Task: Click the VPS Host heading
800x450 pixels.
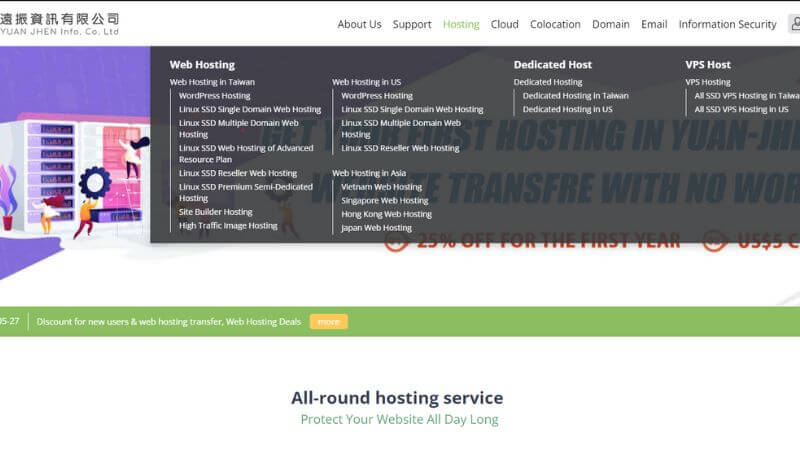Action: [x=708, y=65]
